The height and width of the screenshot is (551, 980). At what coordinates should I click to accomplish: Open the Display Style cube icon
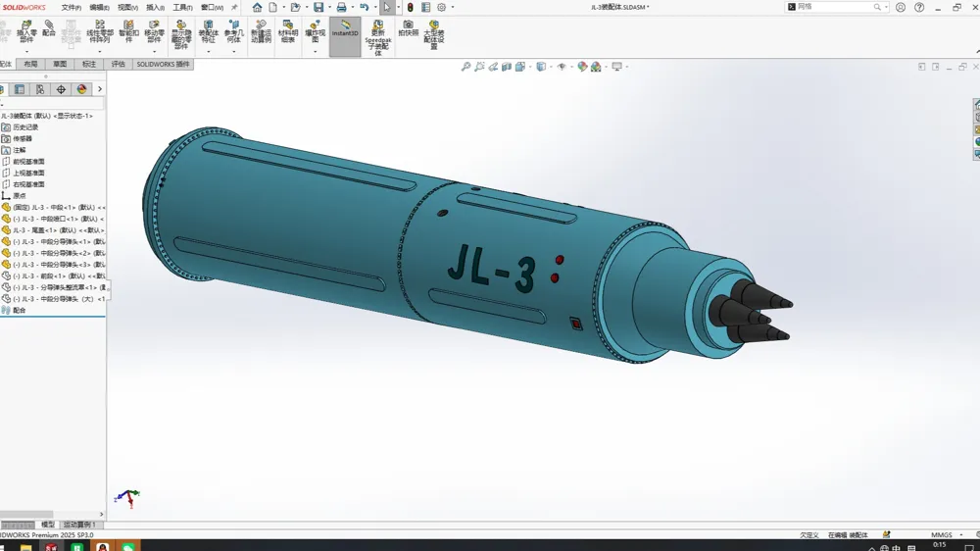pyautogui.click(x=541, y=67)
